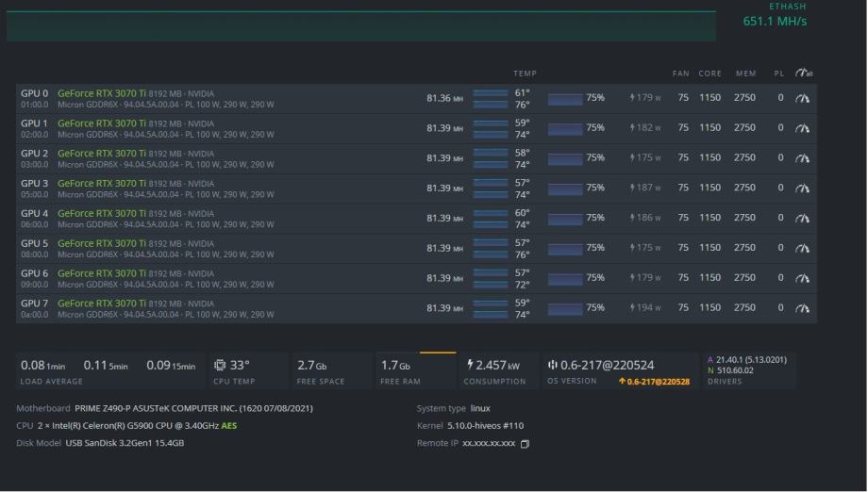Click the OS version icon

[553, 365]
